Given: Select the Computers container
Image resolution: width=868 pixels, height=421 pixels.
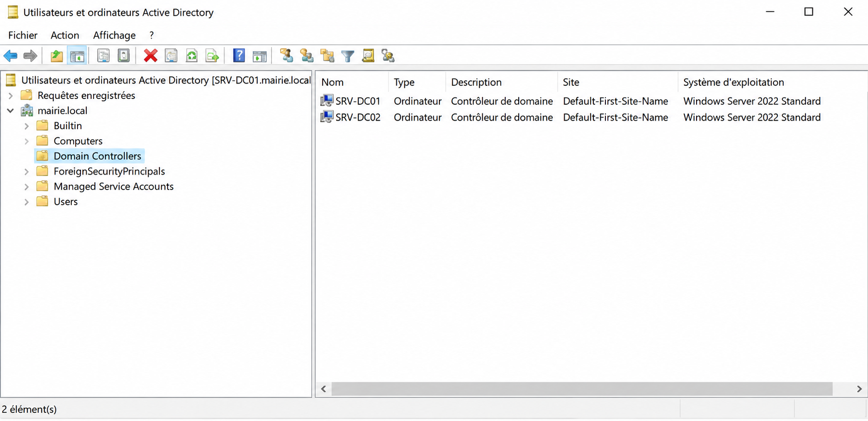Looking at the screenshot, I should point(78,141).
